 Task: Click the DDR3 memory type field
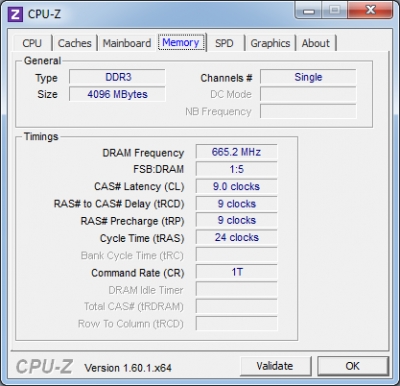point(117,77)
